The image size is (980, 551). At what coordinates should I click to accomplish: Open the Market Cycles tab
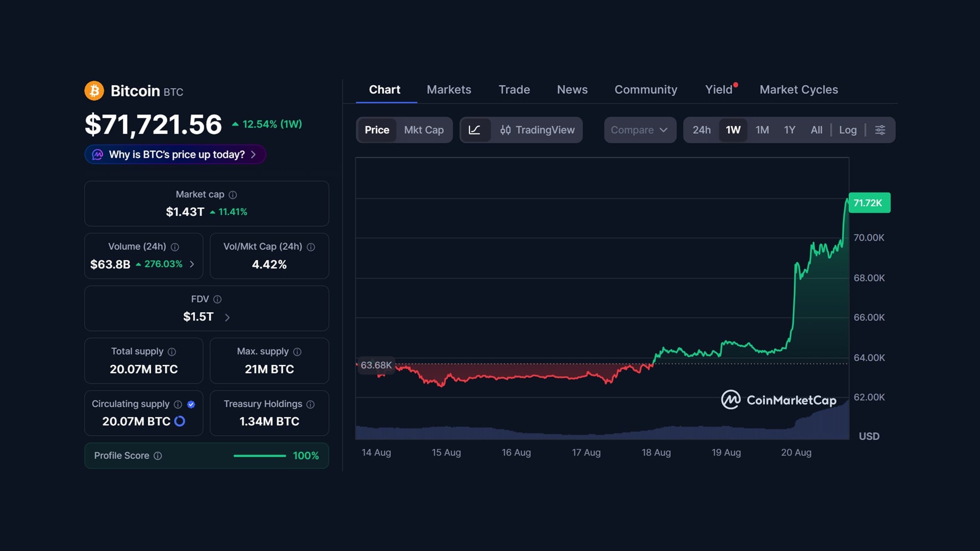tap(798, 90)
